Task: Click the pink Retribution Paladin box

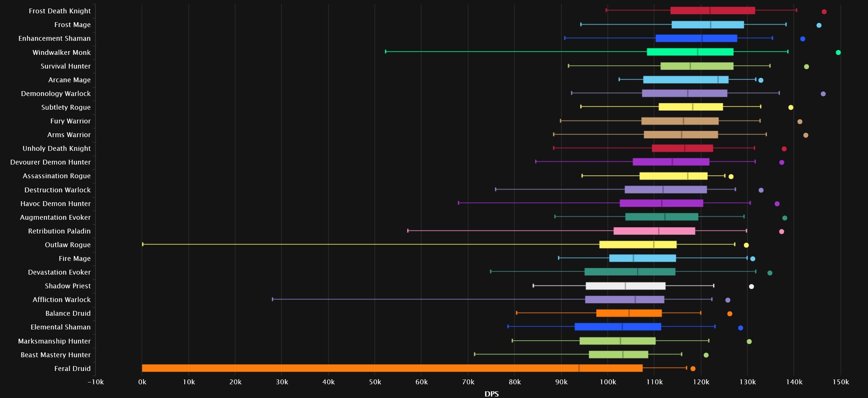Action: (654, 231)
